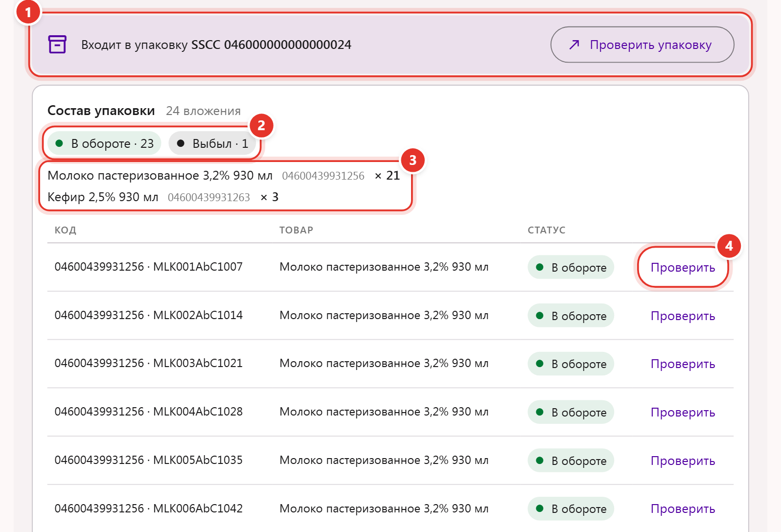Click the 24 вложения count label
This screenshot has width=781, height=532.
pos(203,111)
